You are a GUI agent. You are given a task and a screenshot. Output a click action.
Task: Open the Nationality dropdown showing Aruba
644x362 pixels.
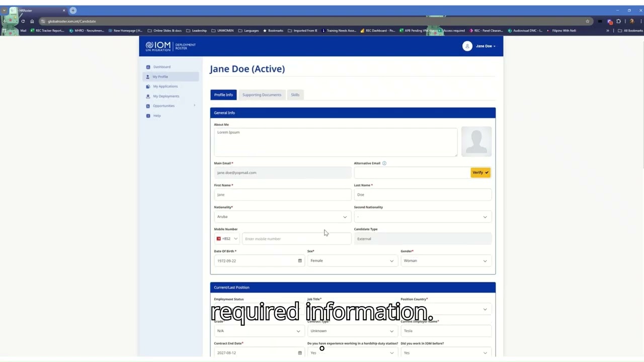[282, 217]
